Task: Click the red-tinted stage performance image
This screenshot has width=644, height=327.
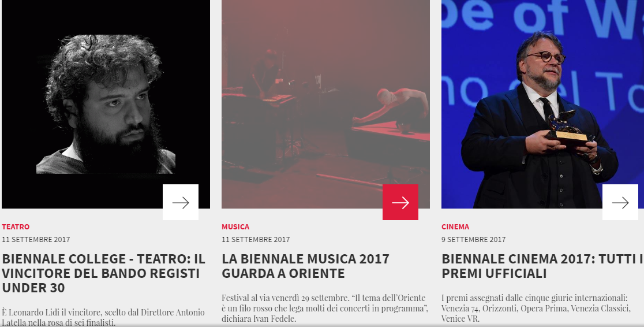Action: click(325, 104)
